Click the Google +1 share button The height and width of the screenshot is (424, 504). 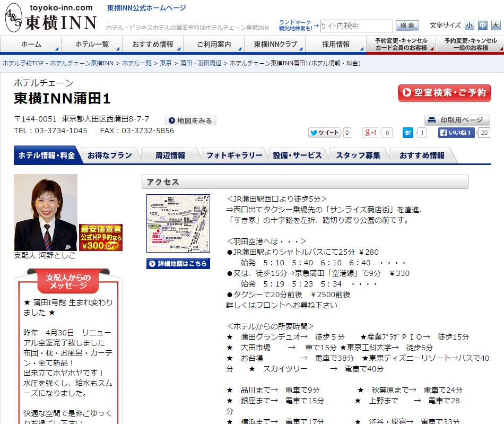(371, 133)
